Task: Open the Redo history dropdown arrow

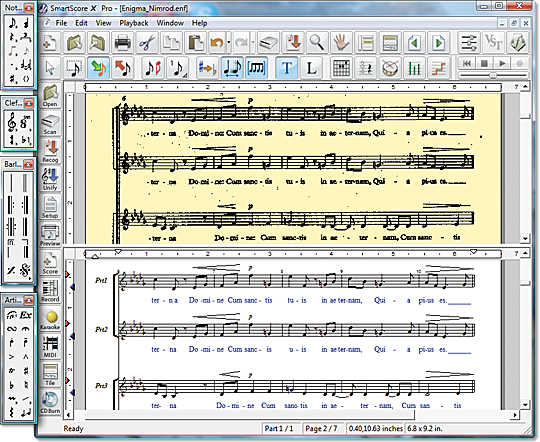Action: pyautogui.click(x=253, y=43)
